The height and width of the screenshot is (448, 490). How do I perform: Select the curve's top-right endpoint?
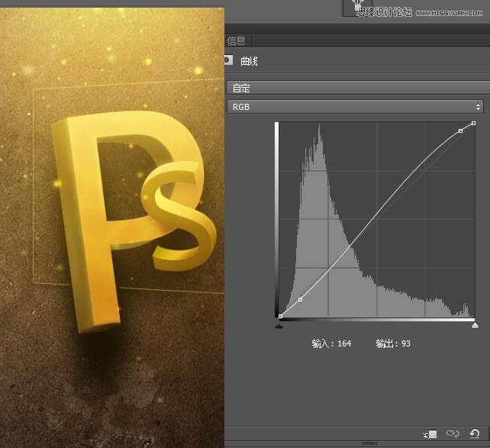point(474,124)
